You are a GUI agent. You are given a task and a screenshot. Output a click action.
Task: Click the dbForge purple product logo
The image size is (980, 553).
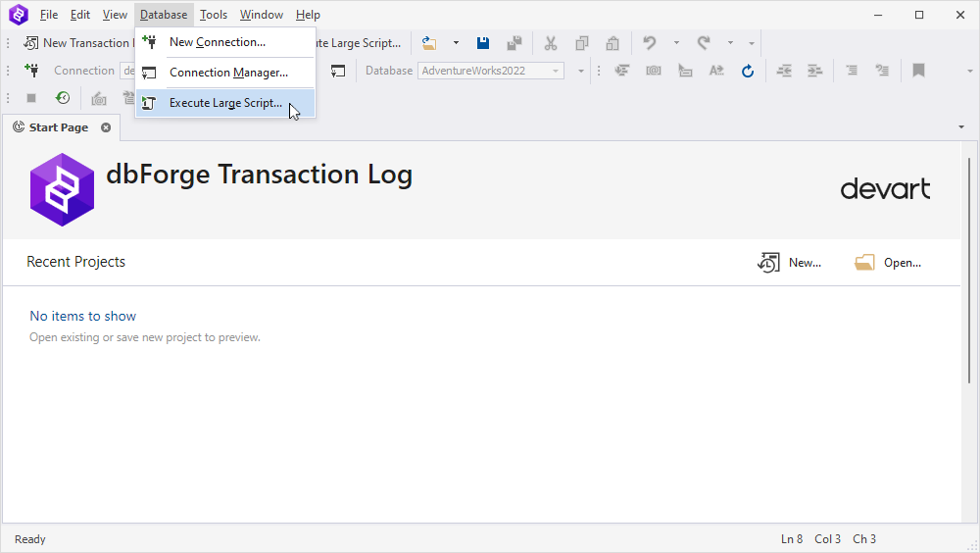point(62,189)
